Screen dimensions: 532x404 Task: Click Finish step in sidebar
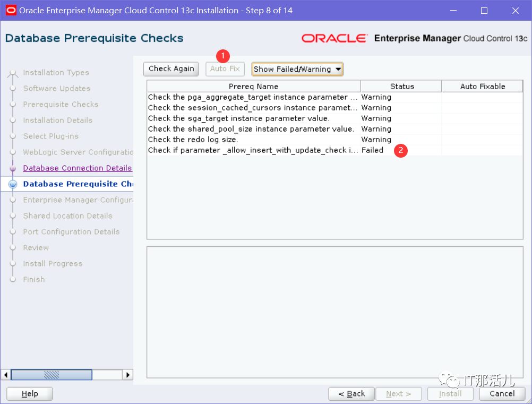coord(34,280)
